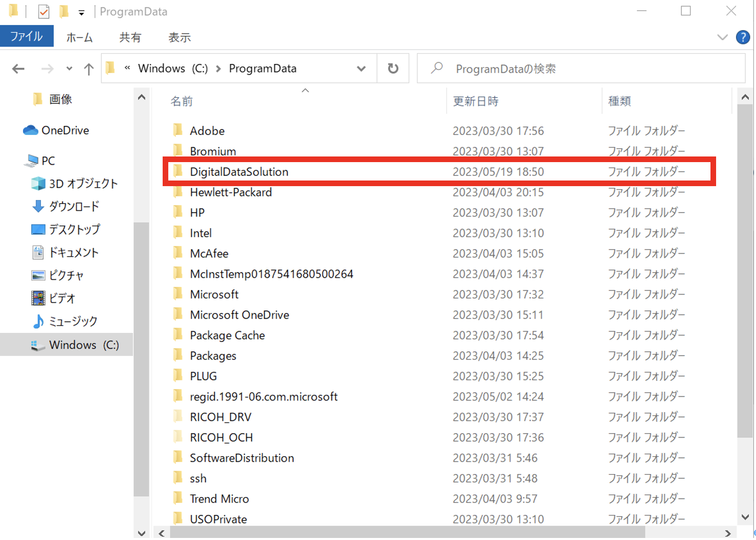This screenshot has width=756, height=540.
Task: Select 画像 in navigation pane
Action: pyautogui.click(x=60, y=99)
